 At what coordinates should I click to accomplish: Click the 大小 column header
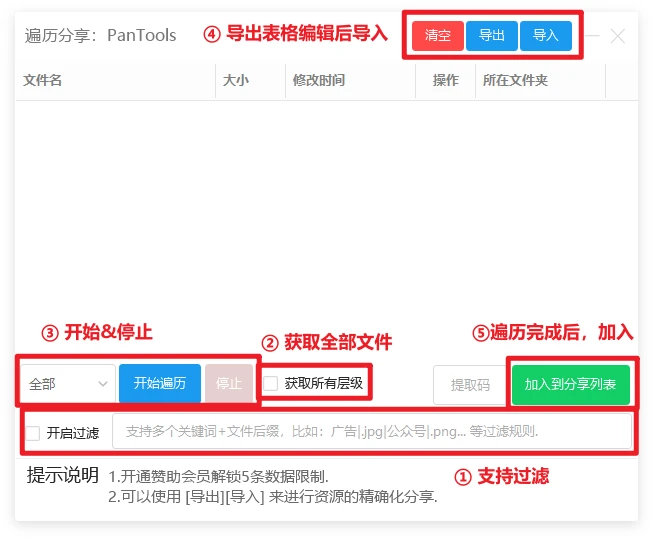[x=235, y=80]
